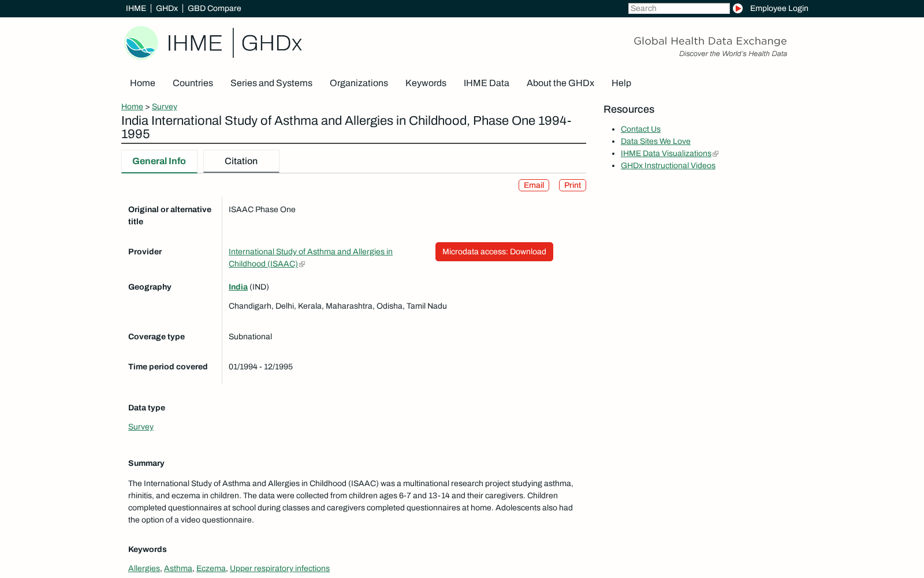Click the IHME leaf logo icon
924x578 pixels.
pos(141,43)
